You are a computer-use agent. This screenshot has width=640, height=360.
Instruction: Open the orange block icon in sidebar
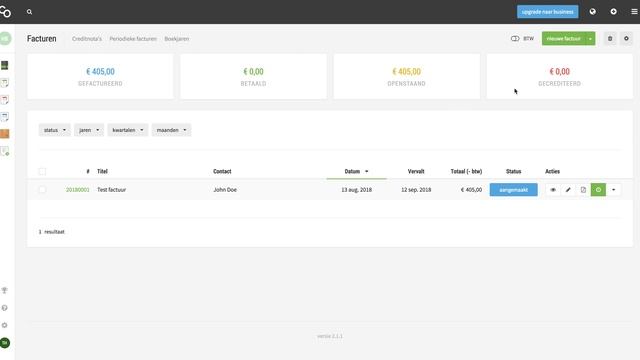tap(4, 134)
